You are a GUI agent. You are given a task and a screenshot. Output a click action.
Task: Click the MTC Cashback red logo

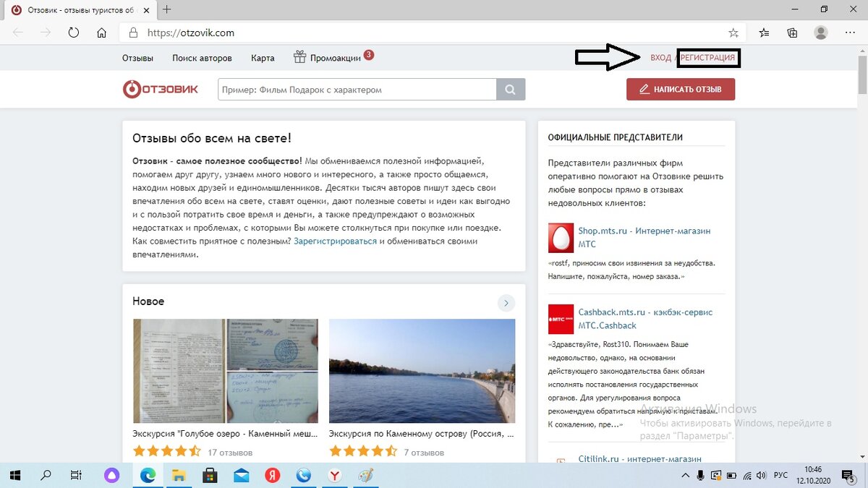(561, 320)
